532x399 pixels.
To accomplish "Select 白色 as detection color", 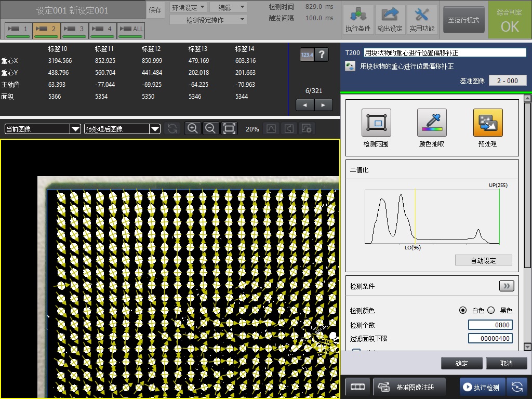I will point(463,310).
